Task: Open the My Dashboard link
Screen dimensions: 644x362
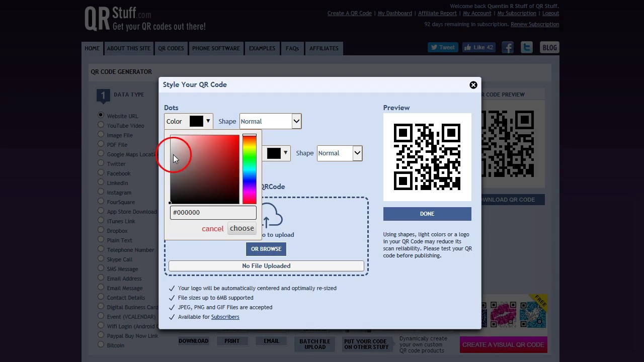Action: click(x=395, y=13)
